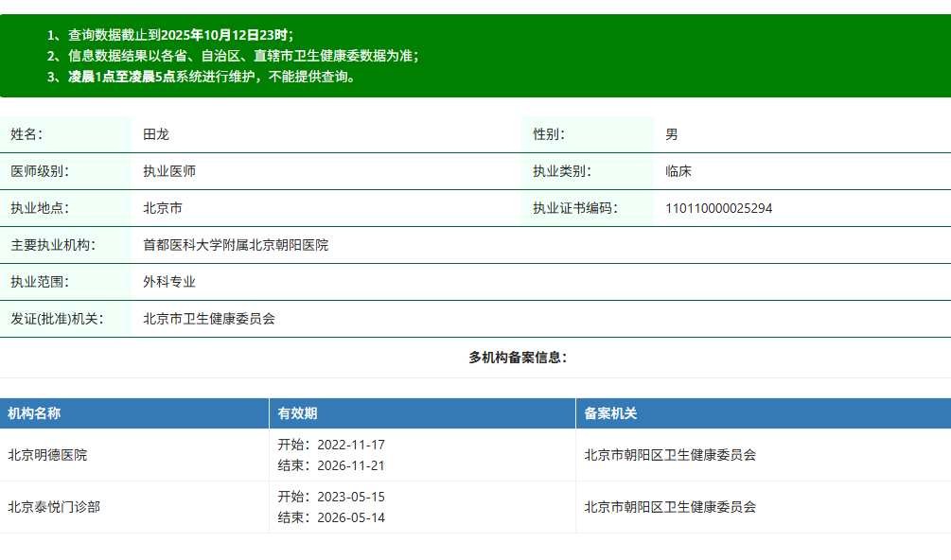Click the 临床 practice category value
The height and width of the screenshot is (560, 951).
(678, 171)
